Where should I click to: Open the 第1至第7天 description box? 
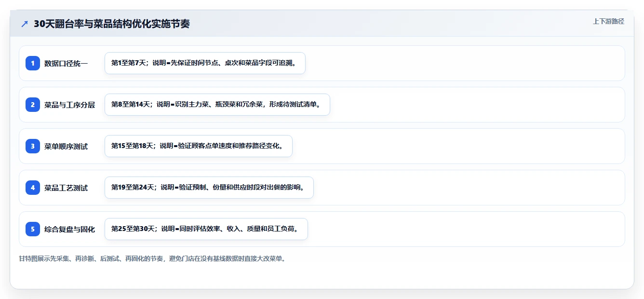point(205,63)
